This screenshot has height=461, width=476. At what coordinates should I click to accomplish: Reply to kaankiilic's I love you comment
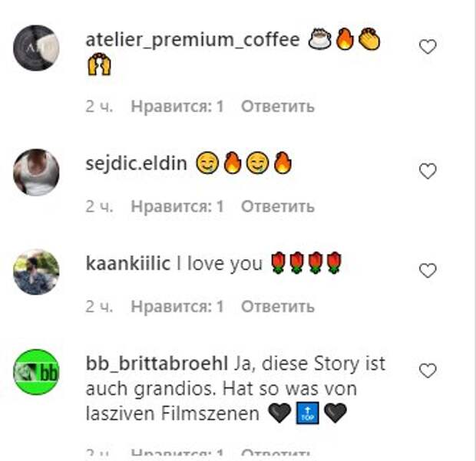point(278,307)
